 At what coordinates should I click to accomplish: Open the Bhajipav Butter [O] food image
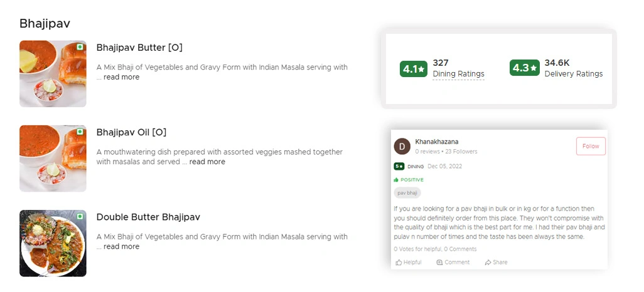coord(53,73)
